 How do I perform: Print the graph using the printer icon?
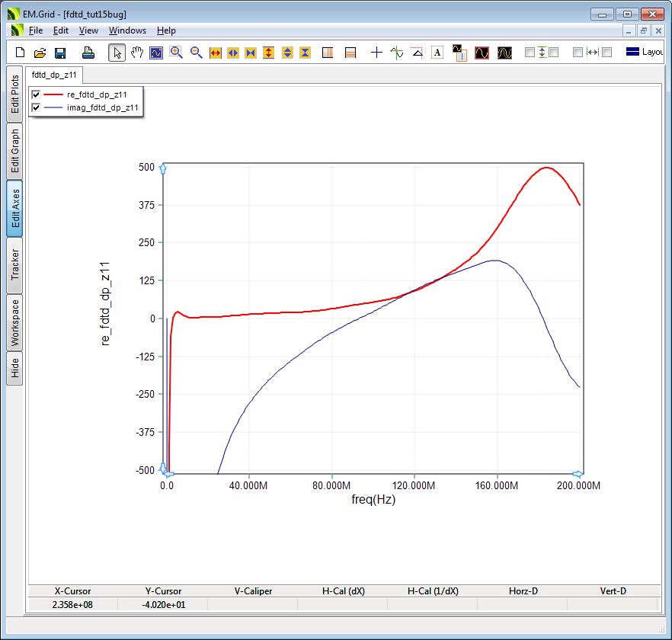(x=88, y=53)
